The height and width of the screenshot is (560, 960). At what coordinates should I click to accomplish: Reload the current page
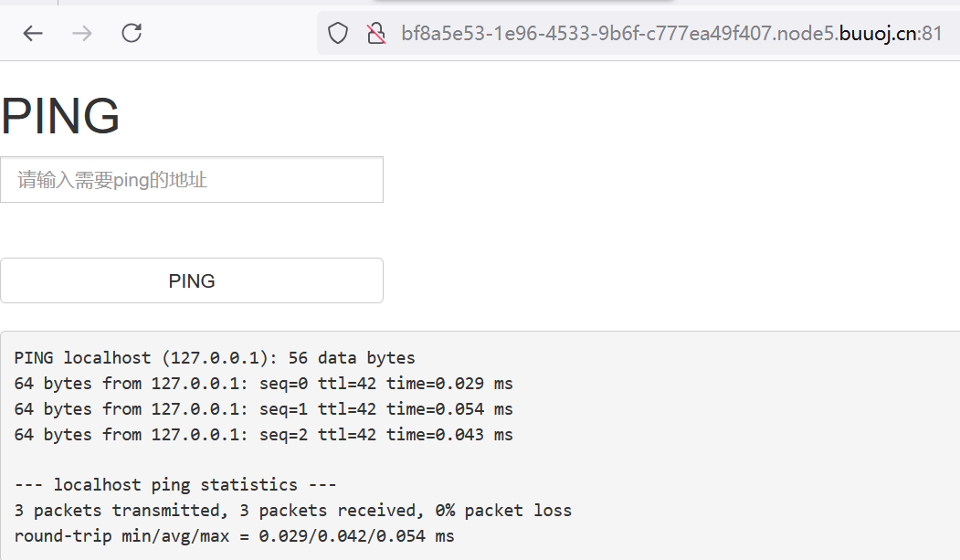[x=132, y=33]
